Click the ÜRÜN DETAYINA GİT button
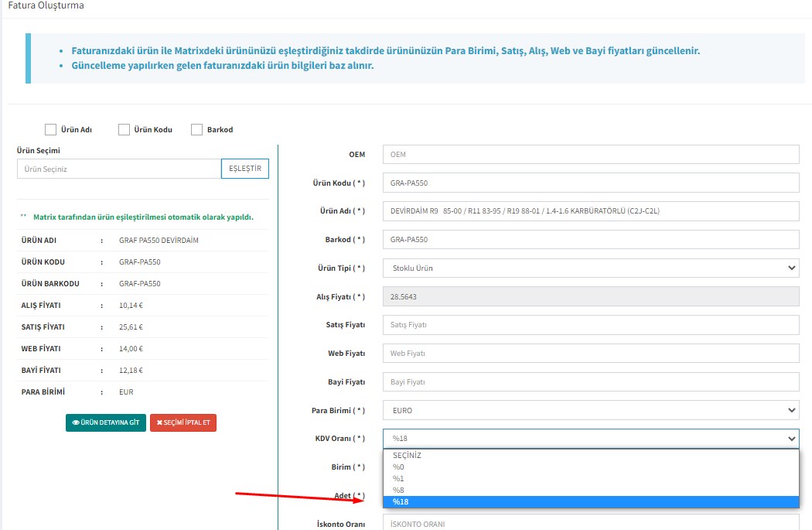The image size is (812, 530). click(x=106, y=422)
